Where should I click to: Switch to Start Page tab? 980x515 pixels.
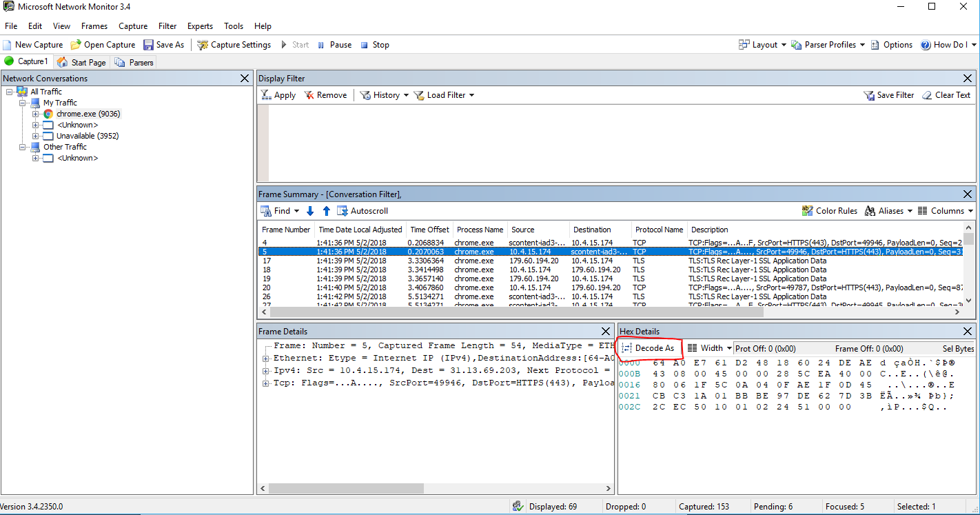[x=81, y=62]
